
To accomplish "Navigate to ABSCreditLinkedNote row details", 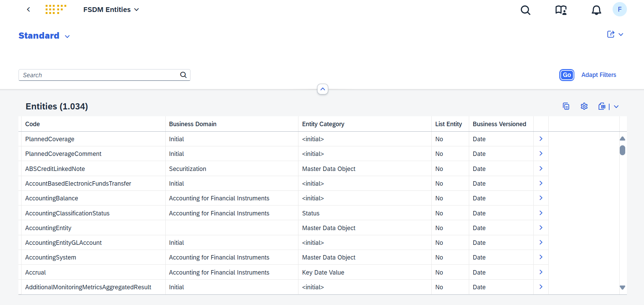I will tap(541, 169).
